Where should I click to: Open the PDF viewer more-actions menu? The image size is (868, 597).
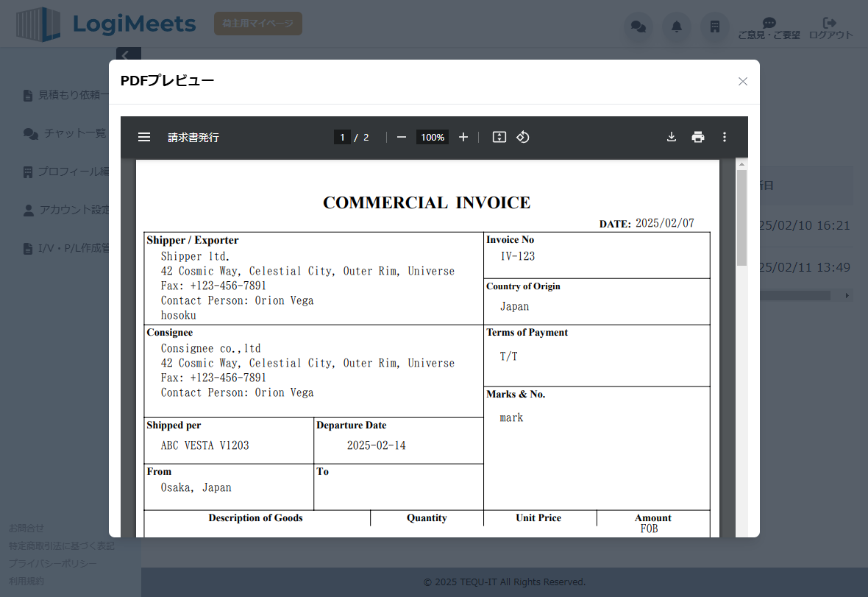(x=724, y=137)
